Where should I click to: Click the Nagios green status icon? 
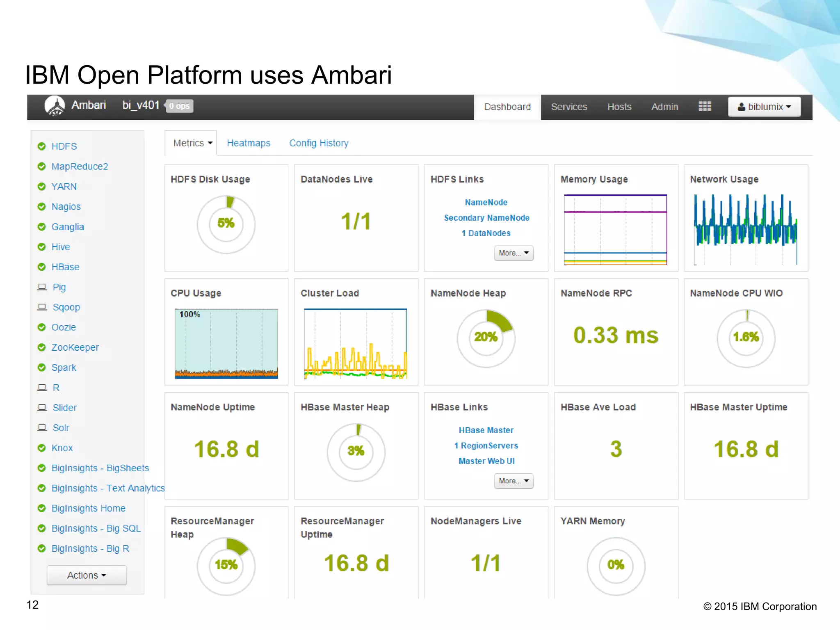[x=41, y=207]
